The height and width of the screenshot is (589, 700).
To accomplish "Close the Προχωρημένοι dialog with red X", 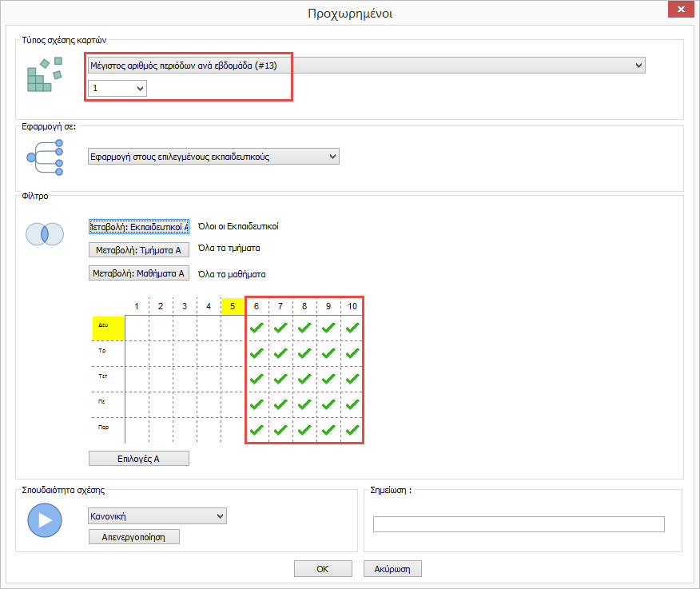I will [680, 10].
